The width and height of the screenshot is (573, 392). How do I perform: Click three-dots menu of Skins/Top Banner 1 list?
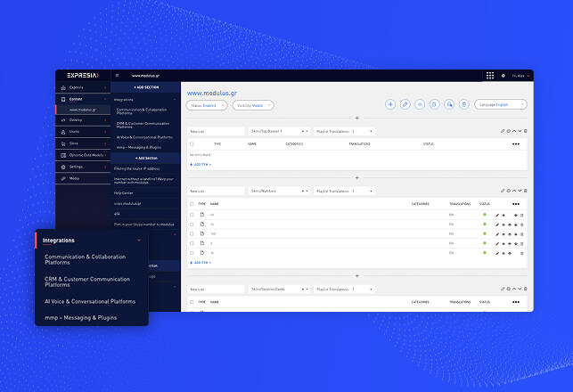[516, 143]
